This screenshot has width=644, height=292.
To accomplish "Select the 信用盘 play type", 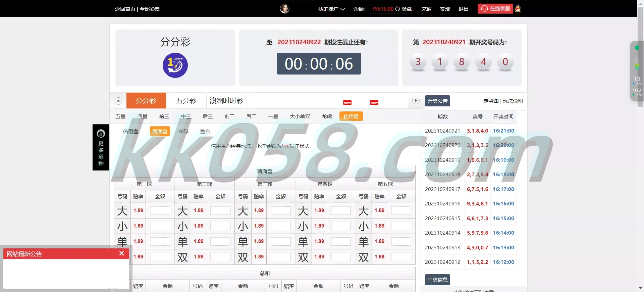I will coord(351,116).
